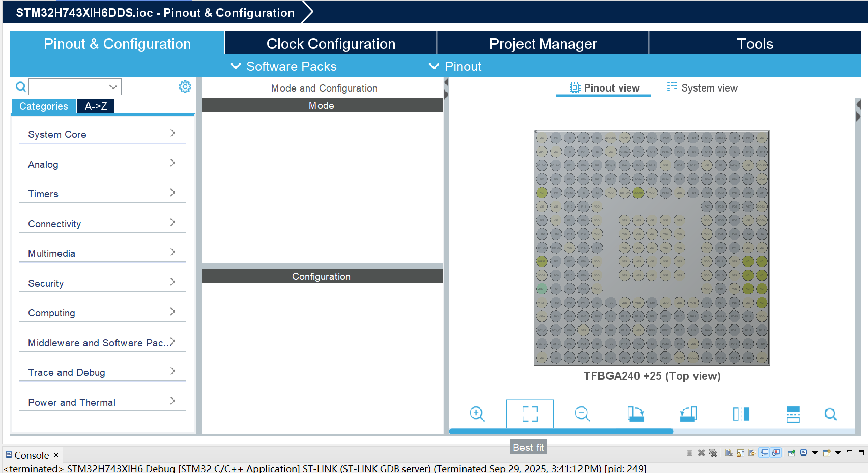Minimize the Console panel
868x473 pixels.
(849, 452)
